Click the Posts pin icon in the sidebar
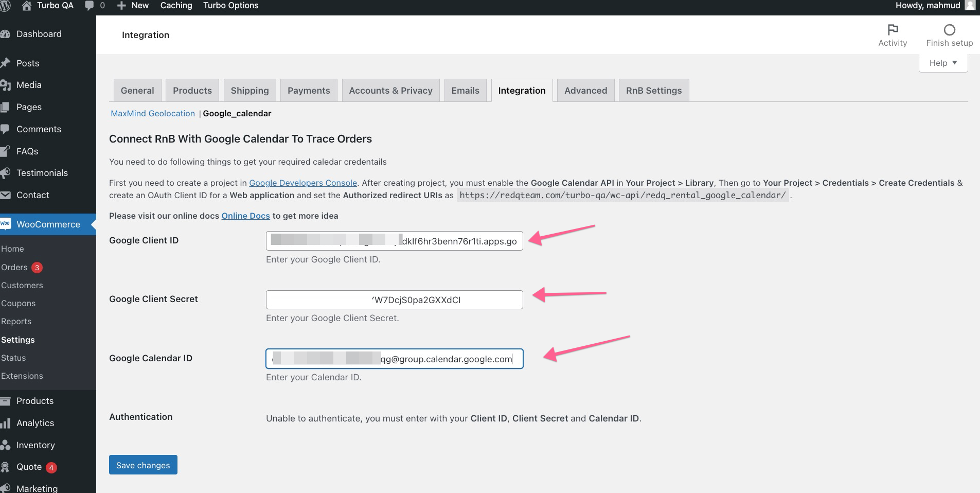The height and width of the screenshot is (493, 980). (x=5, y=63)
